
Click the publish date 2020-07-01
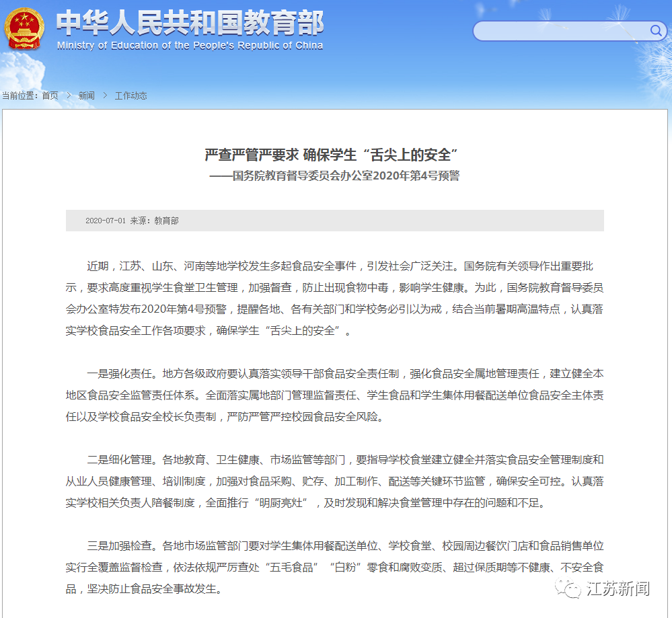tap(106, 221)
